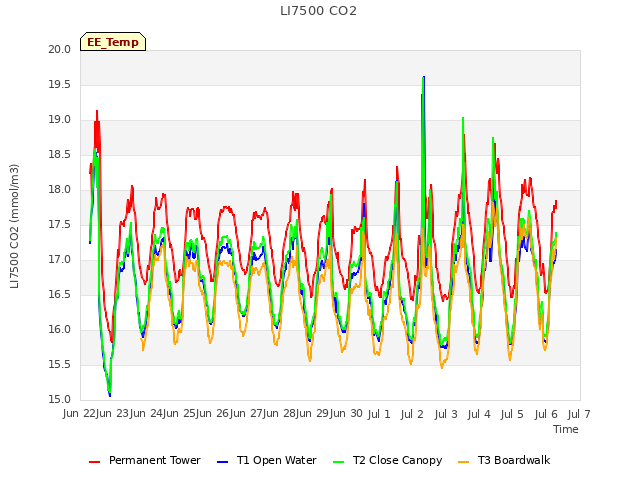Image resolution: width=640 pixels, height=480 pixels.
Task: Click the 18.0 y-axis tick label
Action: click(60, 189)
